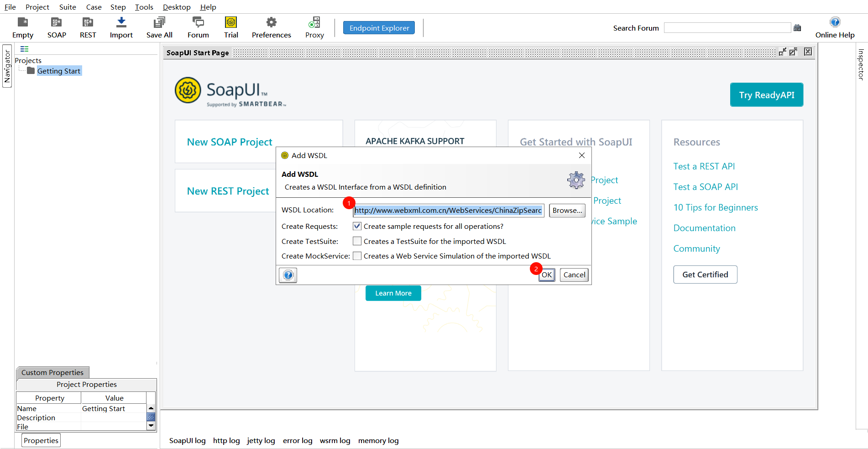
Task: Open the http log tab
Action: tap(226, 440)
